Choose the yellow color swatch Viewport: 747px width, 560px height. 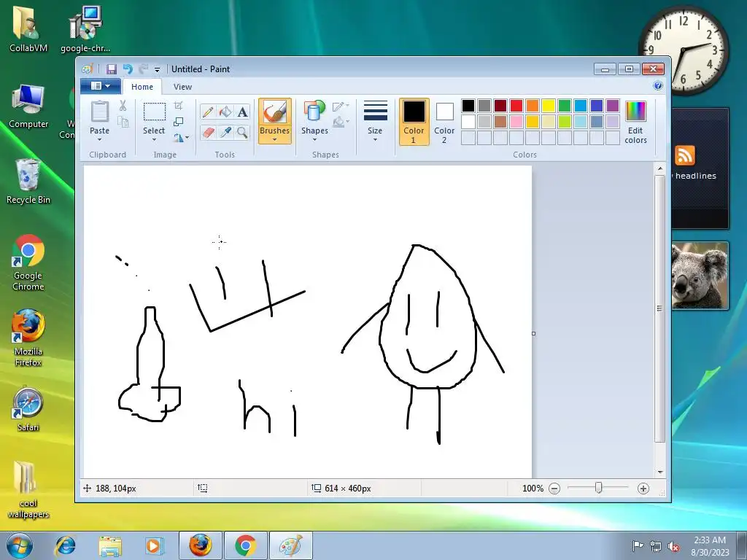[x=549, y=106]
